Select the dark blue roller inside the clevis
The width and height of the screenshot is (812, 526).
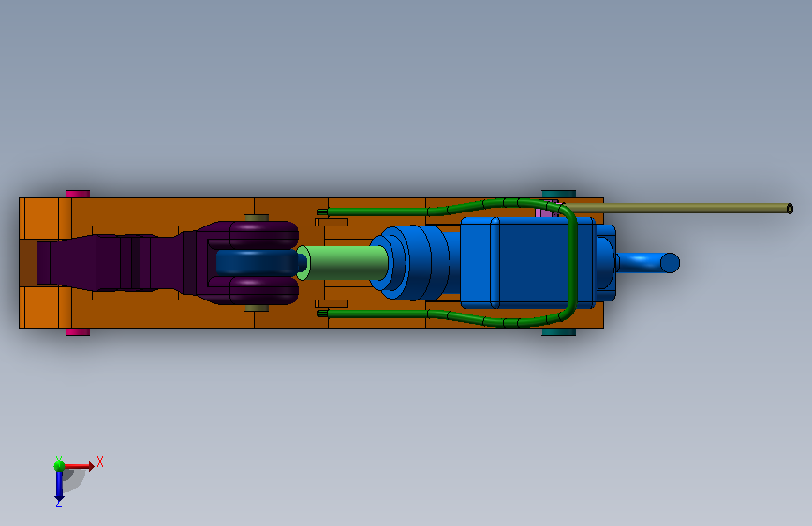click(257, 262)
